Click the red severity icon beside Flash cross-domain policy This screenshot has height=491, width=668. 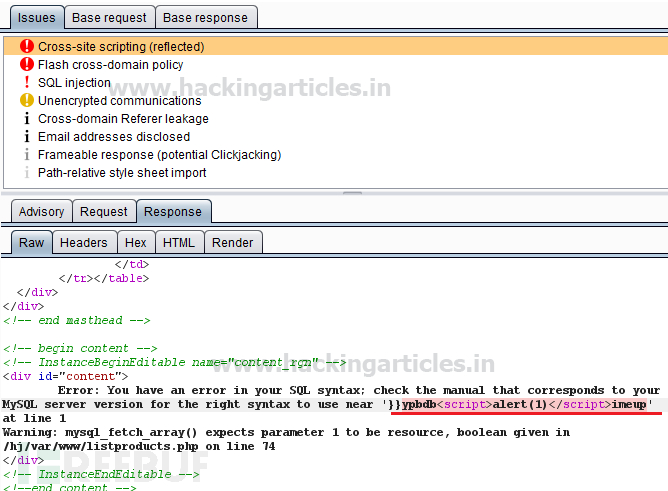pos(27,64)
